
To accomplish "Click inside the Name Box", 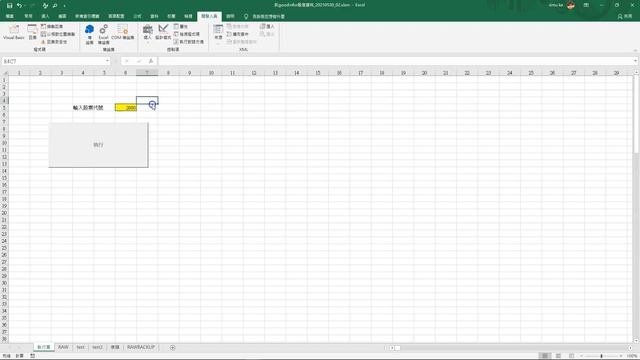I will [53, 61].
